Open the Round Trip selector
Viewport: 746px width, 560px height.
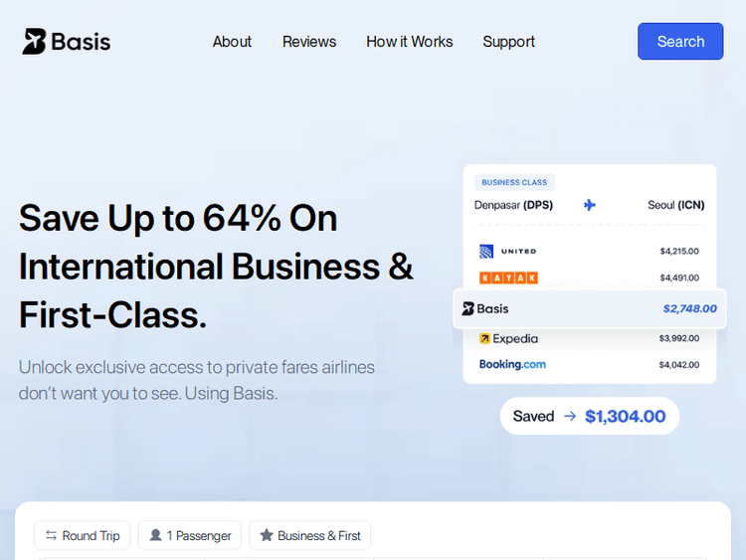coord(83,535)
